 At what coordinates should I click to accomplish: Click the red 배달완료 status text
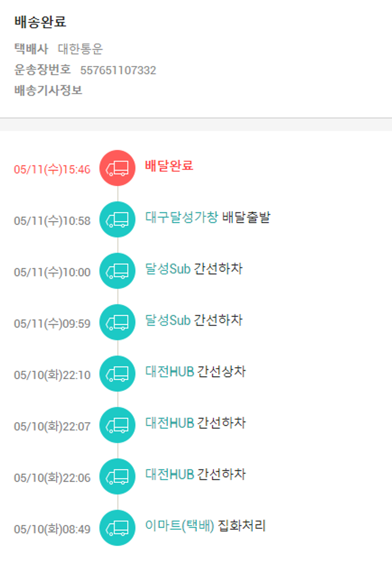coord(169,166)
